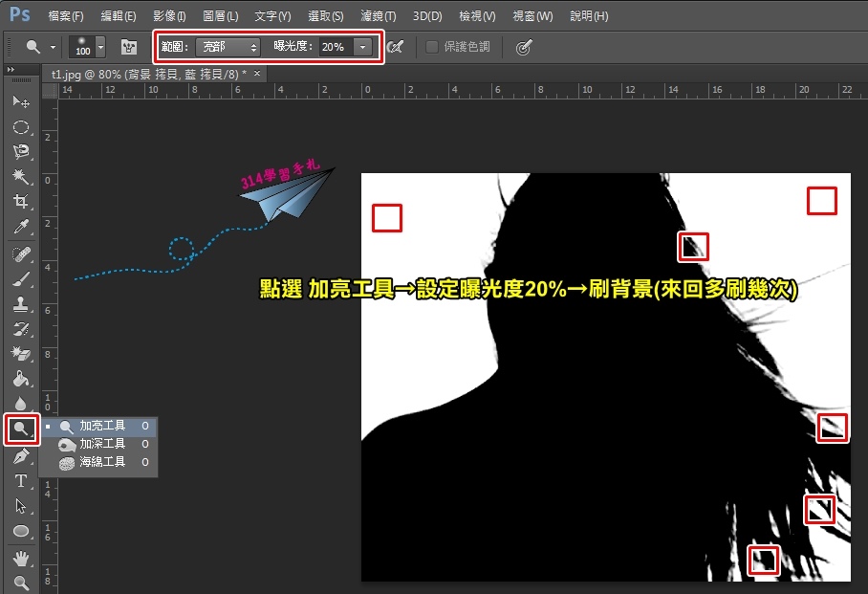Open brush preset picker arrow

pos(100,47)
